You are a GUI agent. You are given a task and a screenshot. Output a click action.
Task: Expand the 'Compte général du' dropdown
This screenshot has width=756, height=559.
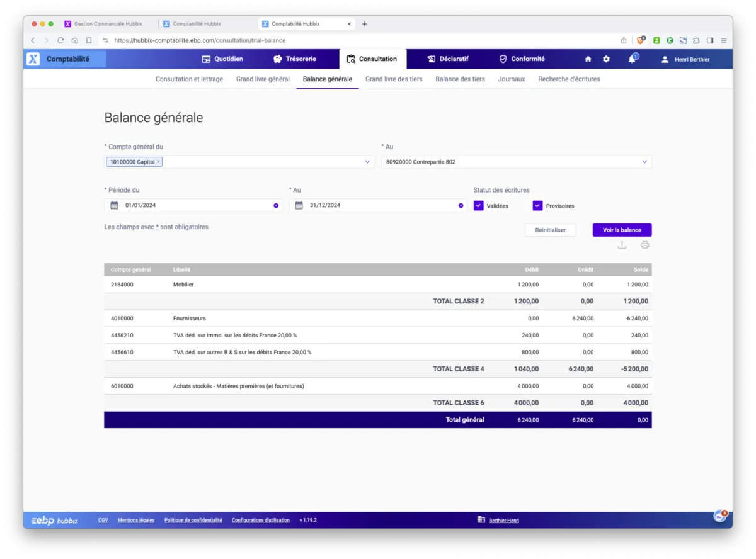pyautogui.click(x=367, y=162)
